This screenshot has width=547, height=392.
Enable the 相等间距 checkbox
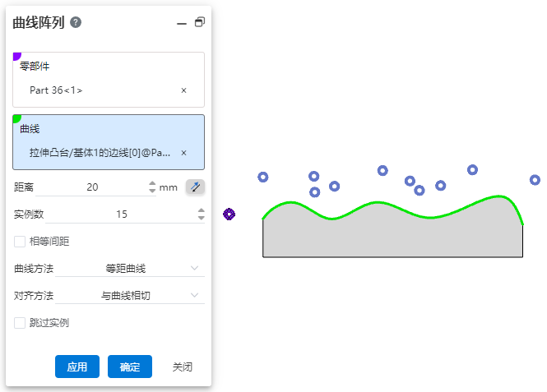[20, 242]
